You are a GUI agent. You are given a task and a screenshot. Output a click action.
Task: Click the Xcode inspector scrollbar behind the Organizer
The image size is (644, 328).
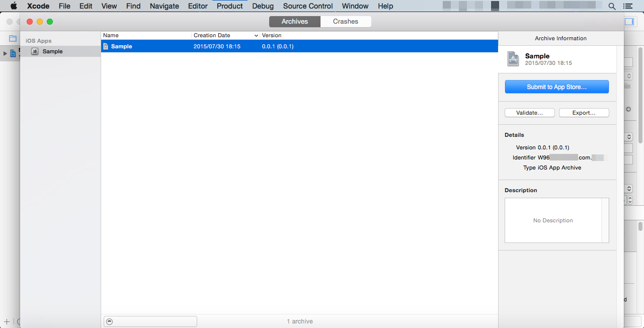point(640,96)
